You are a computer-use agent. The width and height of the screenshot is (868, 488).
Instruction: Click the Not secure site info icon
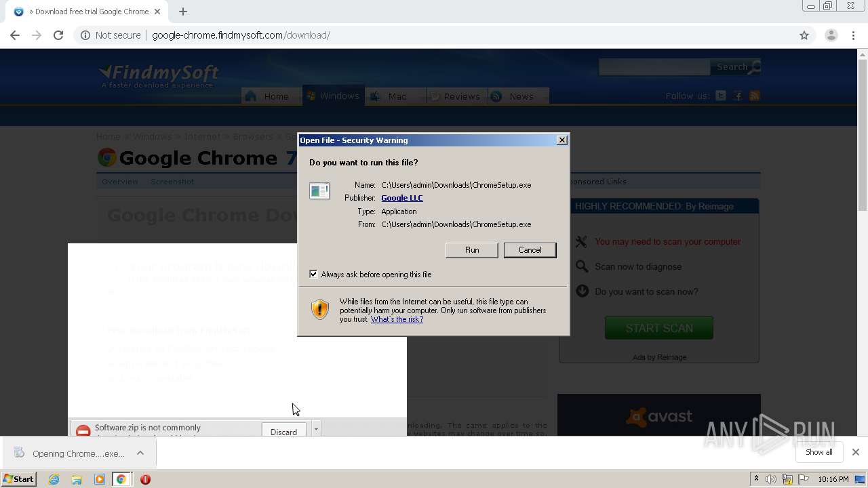[85, 35]
